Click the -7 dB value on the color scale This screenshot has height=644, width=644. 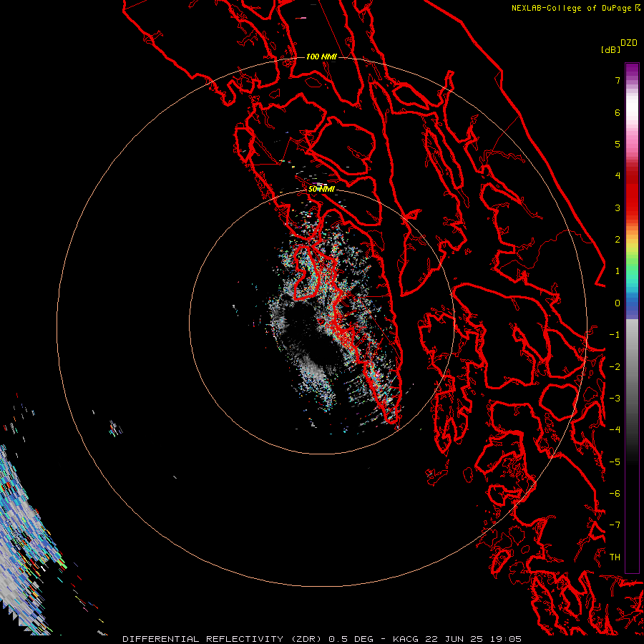coord(615,525)
